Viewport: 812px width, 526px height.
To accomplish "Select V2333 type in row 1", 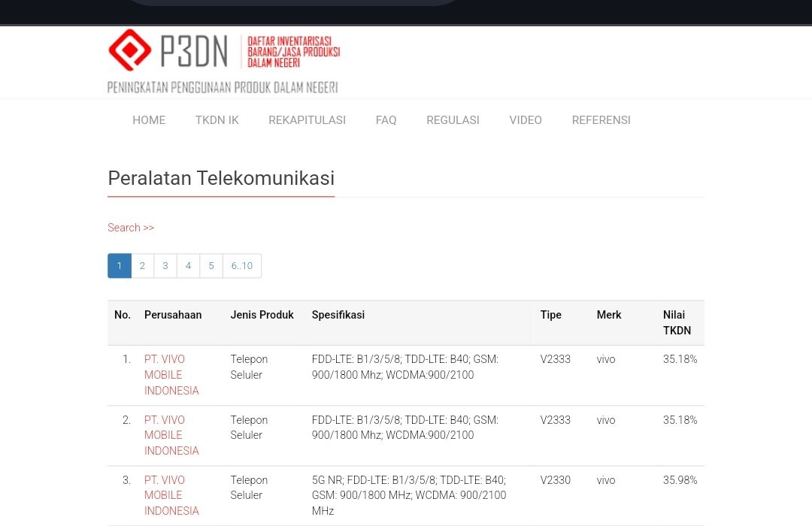I will click(555, 359).
